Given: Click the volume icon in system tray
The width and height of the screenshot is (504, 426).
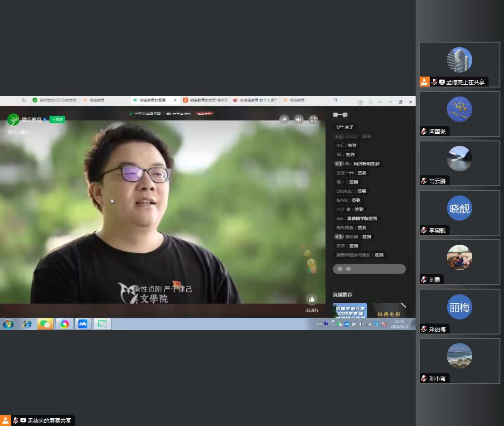Looking at the screenshot, I should tap(361, 324).
